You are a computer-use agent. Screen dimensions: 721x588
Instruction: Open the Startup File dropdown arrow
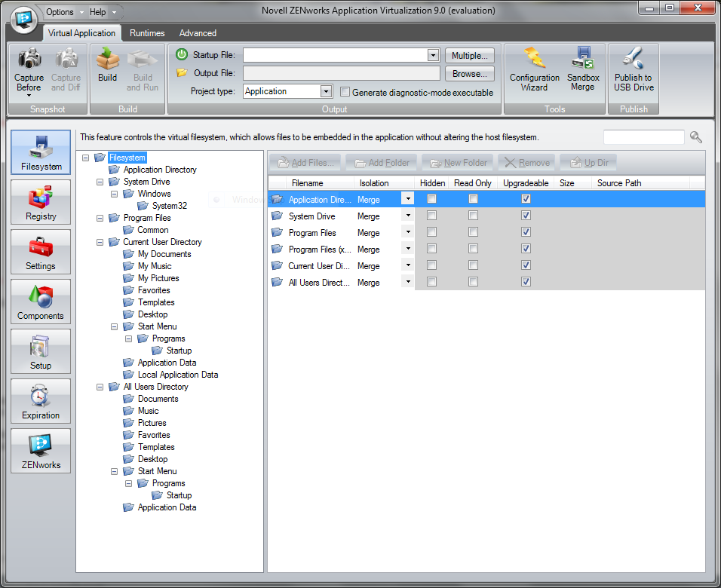(x=433, y=55)
